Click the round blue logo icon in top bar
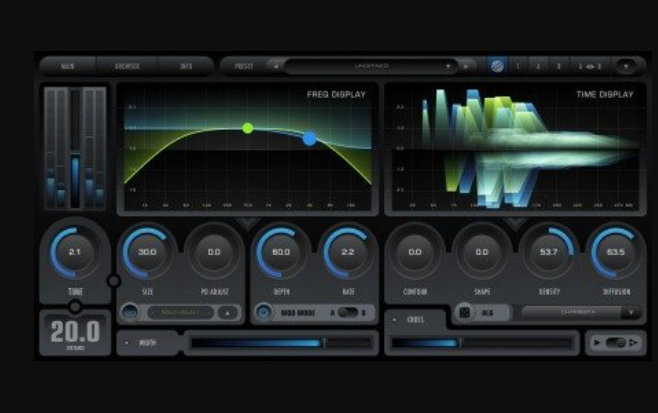The height and width of the screenshot is (413, 658). [497, 66]
